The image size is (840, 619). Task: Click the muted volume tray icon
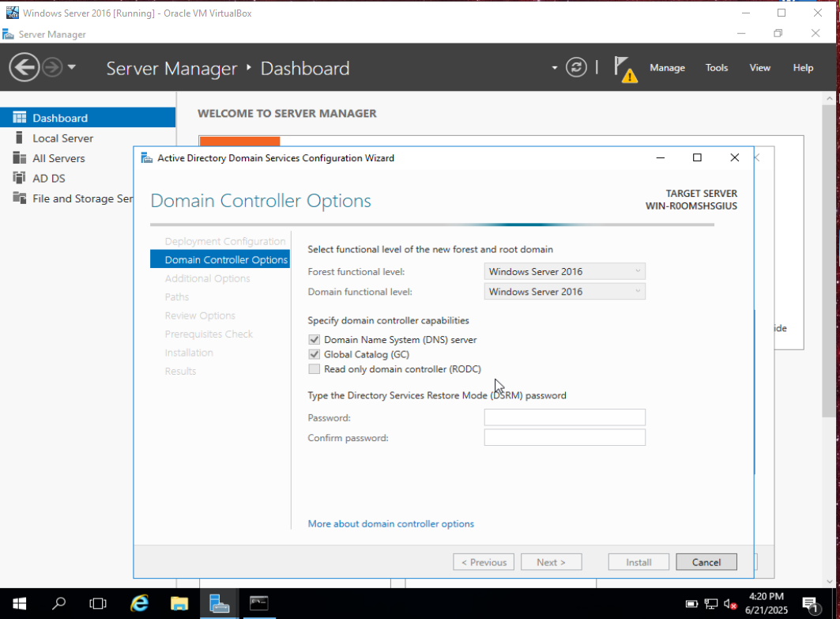tap(730, 604)
